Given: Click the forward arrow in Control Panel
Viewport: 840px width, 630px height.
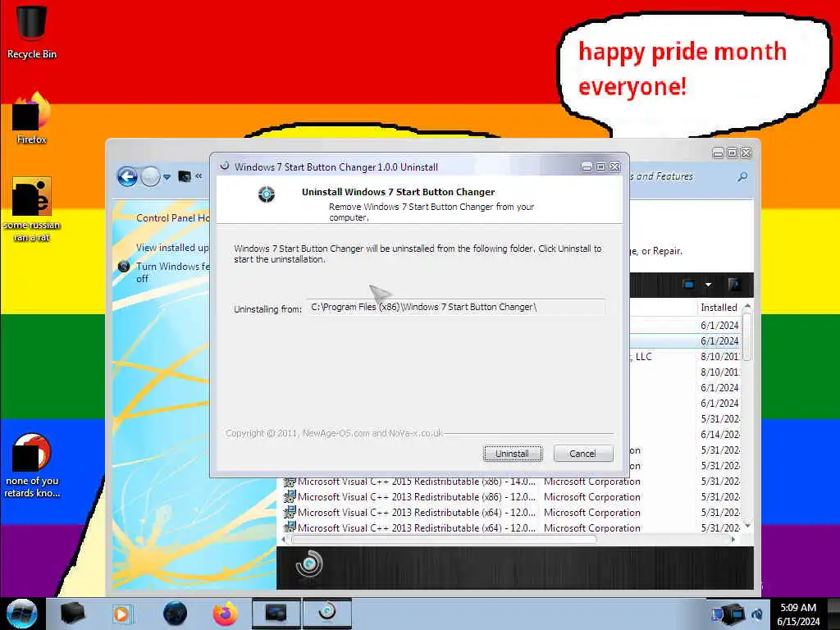Looking at the screenshot, I should point(151,176).
